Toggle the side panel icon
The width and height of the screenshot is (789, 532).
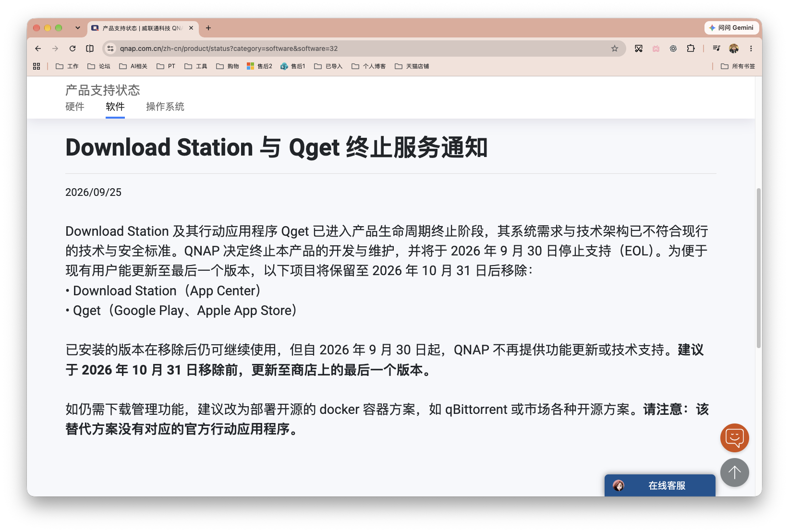[90, 48]
